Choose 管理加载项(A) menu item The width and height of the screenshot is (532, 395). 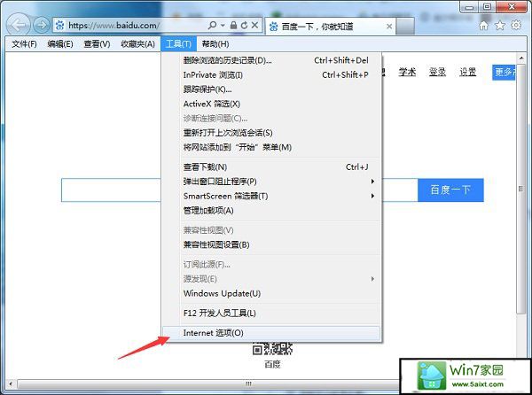[271, 211]
